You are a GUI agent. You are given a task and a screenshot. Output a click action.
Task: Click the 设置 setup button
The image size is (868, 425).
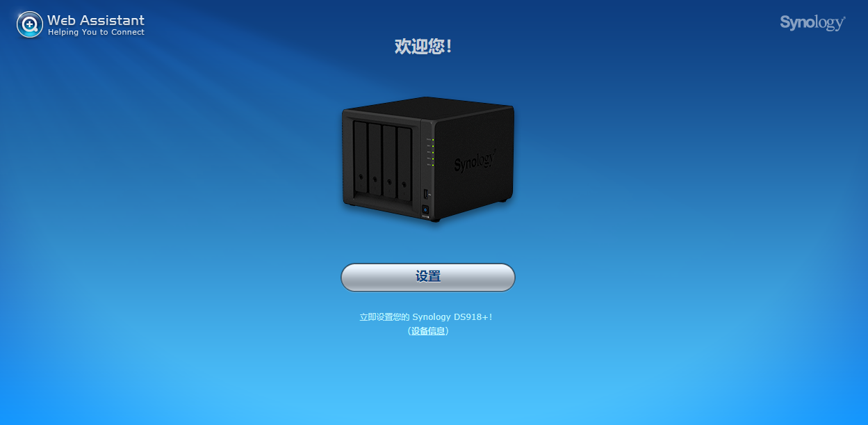[428, 277]
